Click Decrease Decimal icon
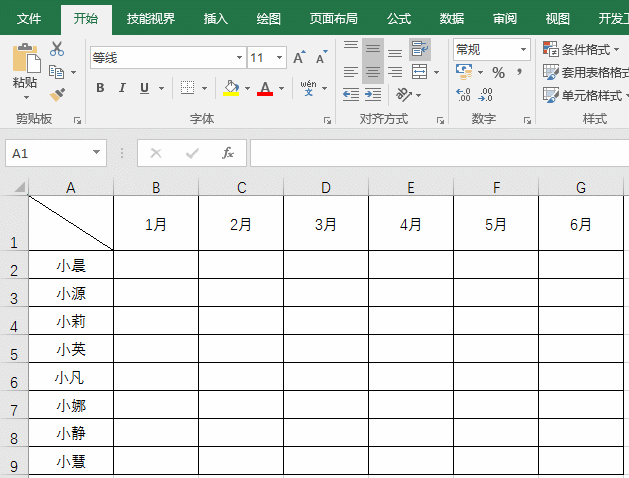This screenshot has height=478, width=629. (x=486, y=95)
